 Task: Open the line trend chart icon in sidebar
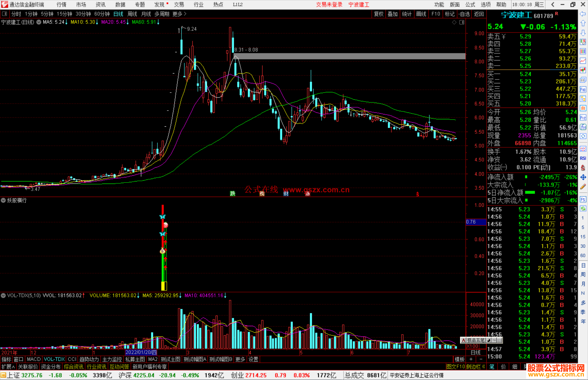(583, 61)
